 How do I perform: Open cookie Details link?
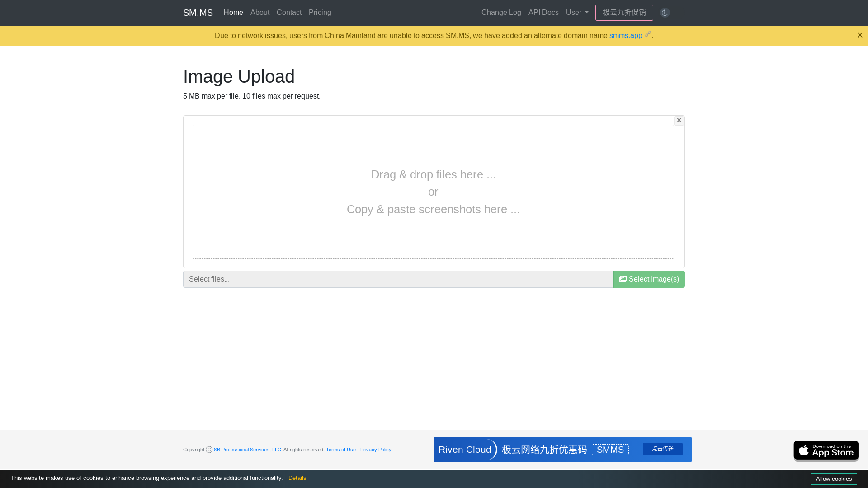coord(297,478)
